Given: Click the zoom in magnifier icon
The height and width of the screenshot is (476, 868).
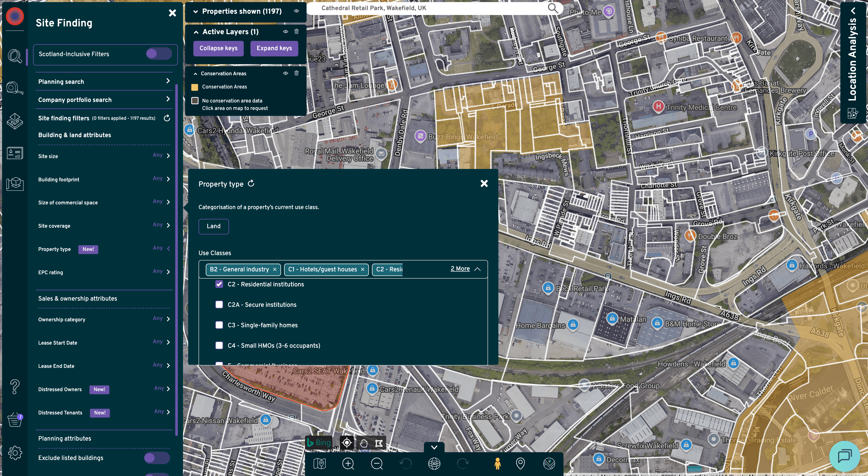Looking at the screenshot, I should pyautogui.click(x=348, y=464).
